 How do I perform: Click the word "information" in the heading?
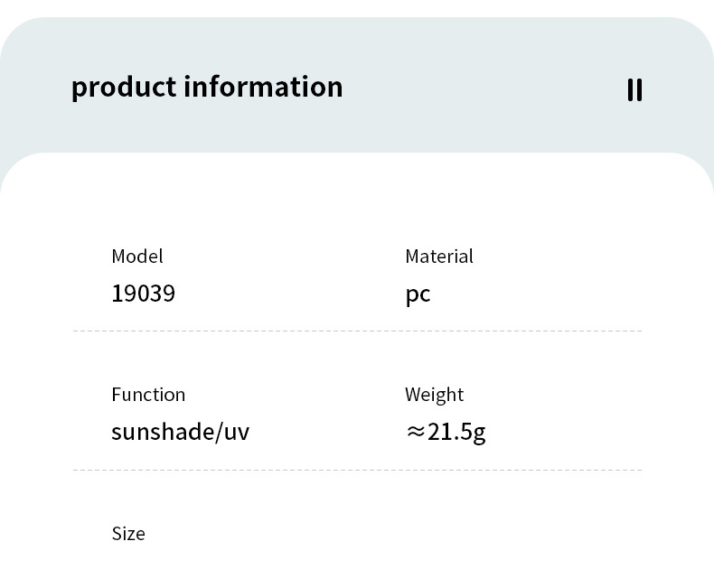click(x=263, y=87)
